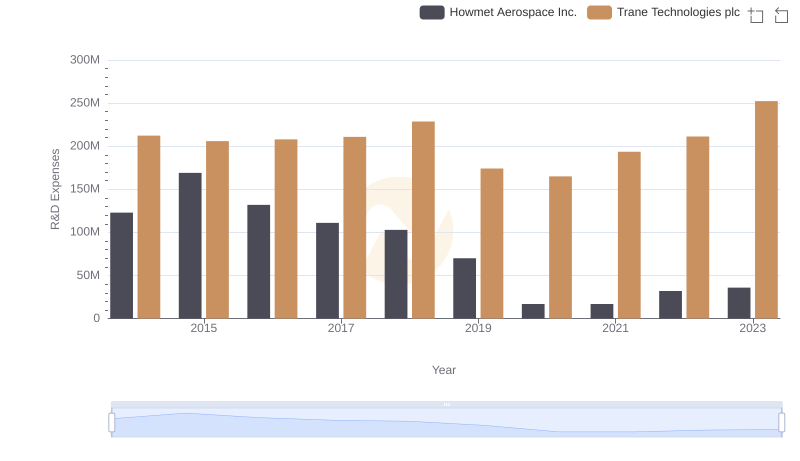The width and height of the screenshot is (800, 461).
Task: Click the 300M y-axis label
Action: point(85,60)
